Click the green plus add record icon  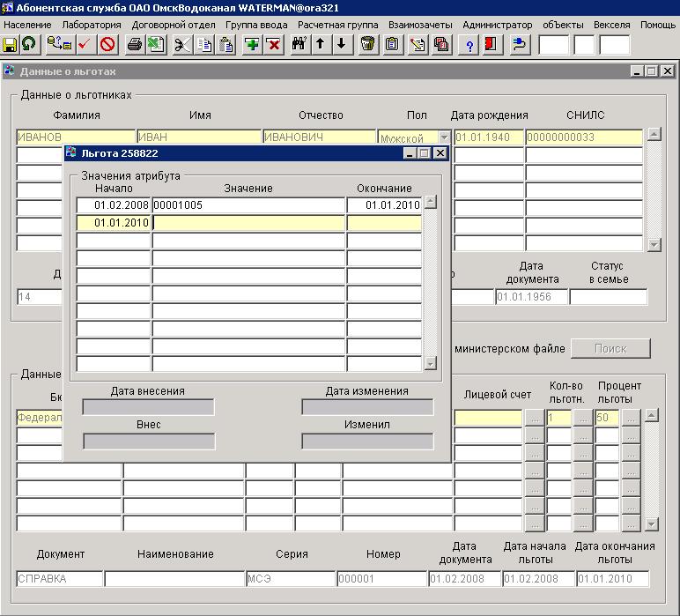[x=252, y=44]
